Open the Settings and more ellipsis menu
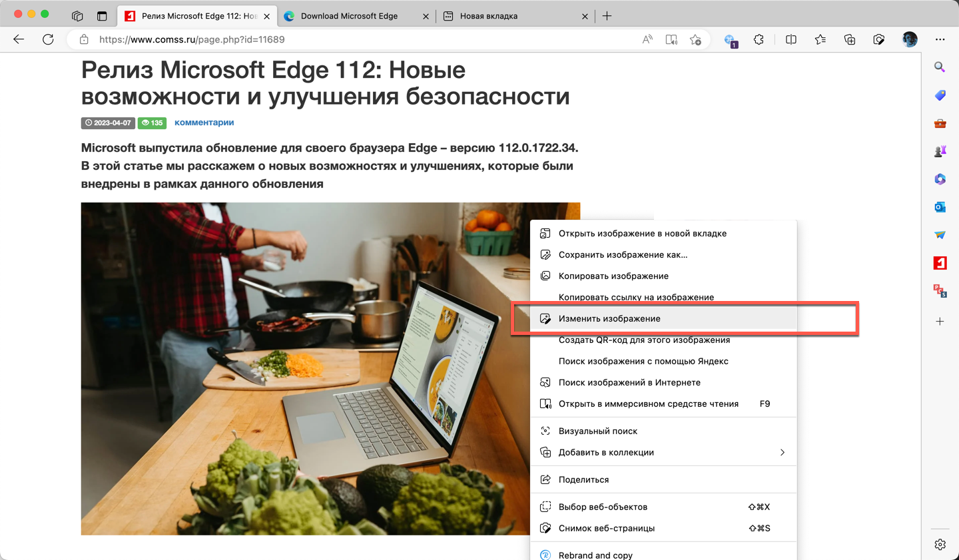Viewport: 959px width, 560px height. (x=940, y=39)
